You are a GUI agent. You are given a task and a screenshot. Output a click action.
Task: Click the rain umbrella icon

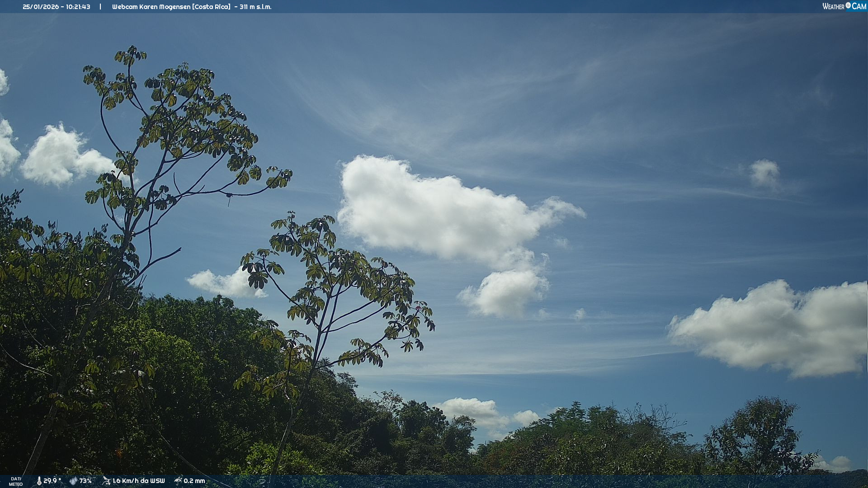[178, 481]
